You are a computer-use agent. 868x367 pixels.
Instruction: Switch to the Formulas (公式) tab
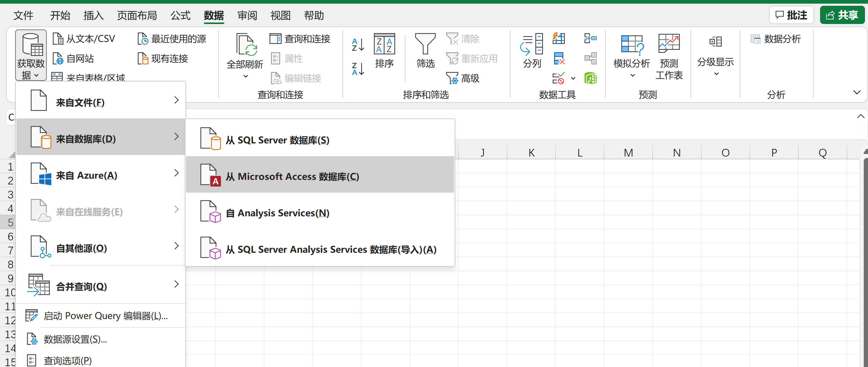click(x=180, y=15)
